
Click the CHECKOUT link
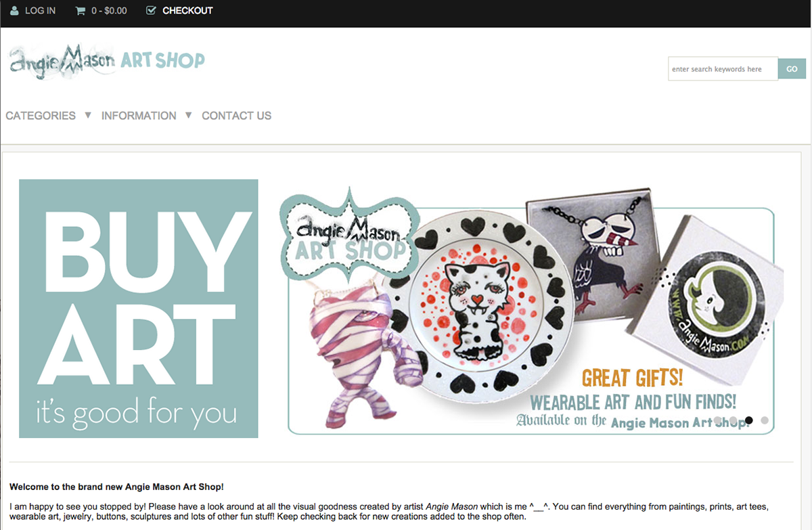pyautogui.click(x=187, y=11)
